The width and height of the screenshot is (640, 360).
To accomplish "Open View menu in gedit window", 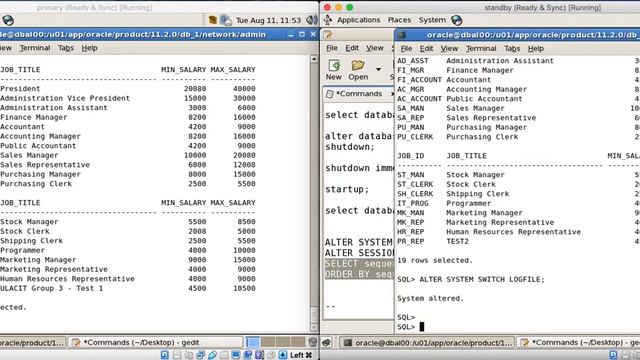I will pyautogui.click(x=375, y=48).
